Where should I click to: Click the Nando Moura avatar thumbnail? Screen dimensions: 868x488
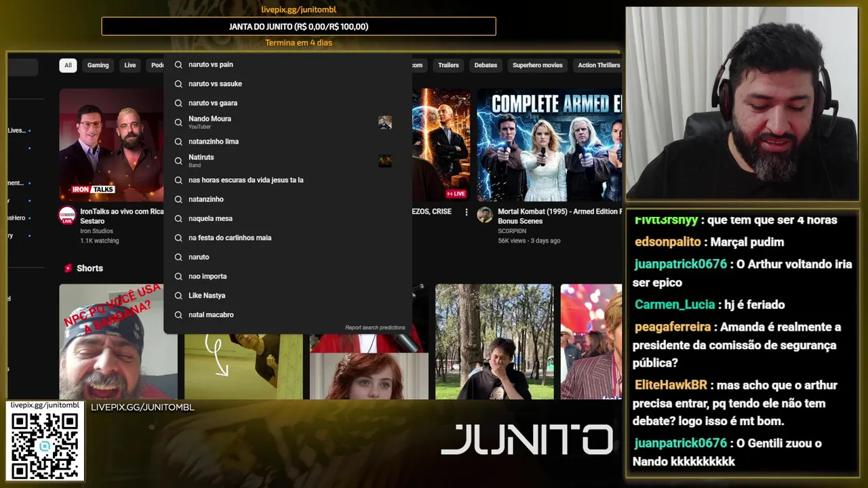point(385,122)
